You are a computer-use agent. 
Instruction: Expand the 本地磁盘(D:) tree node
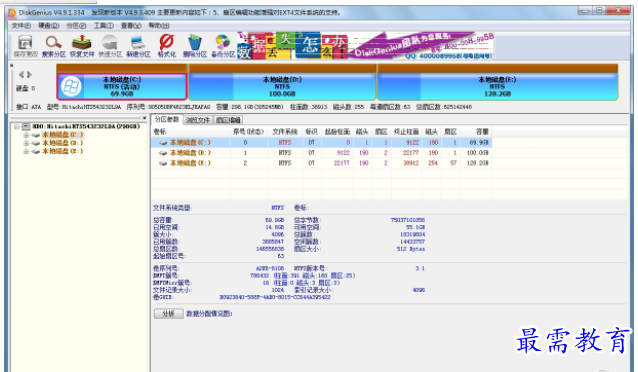(x=26, y=143)
